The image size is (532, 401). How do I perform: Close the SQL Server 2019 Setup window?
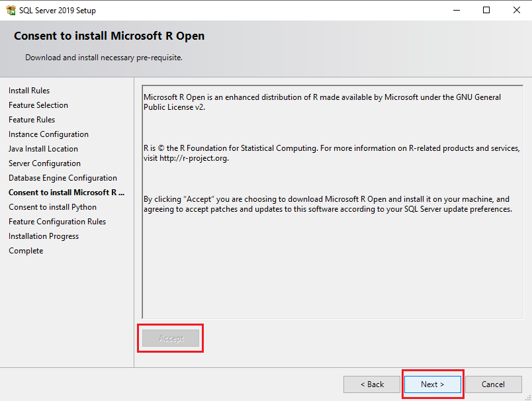516,10
